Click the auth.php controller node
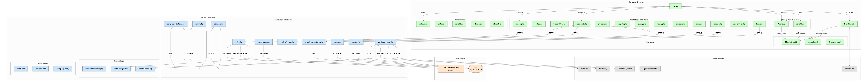 [x=238, y=42]
